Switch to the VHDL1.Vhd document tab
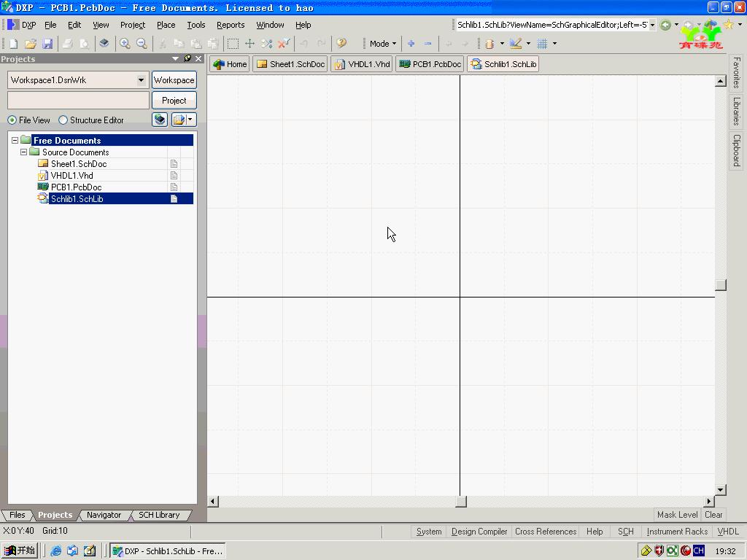 pyautogui.click(x=362, y=64)
